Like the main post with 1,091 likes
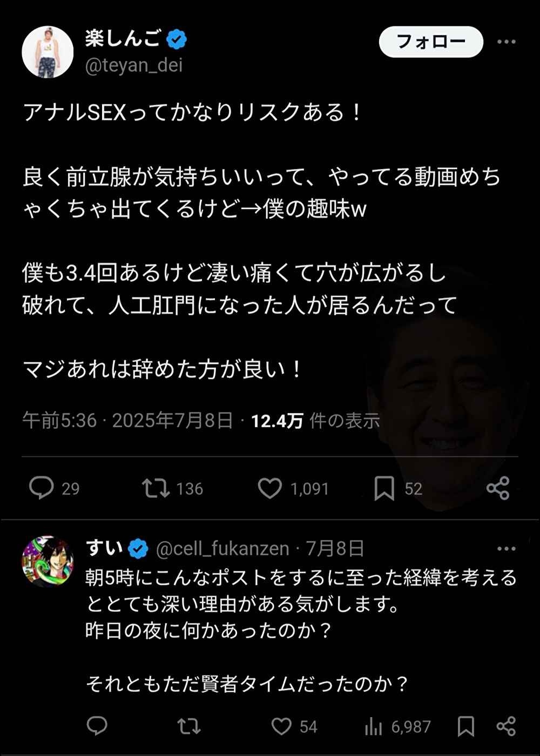540x756 pixels. click(269, 488)
